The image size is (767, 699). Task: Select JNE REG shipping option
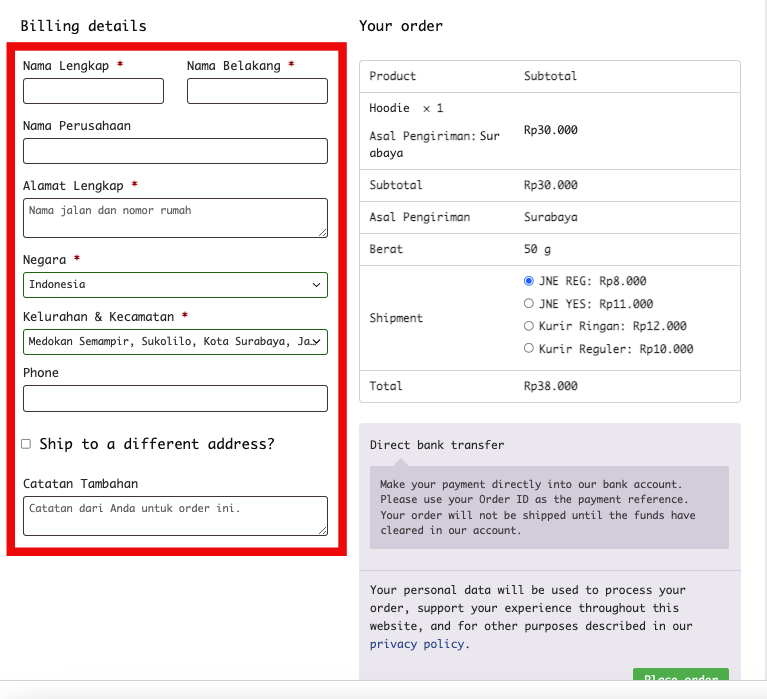click(528, 281)
